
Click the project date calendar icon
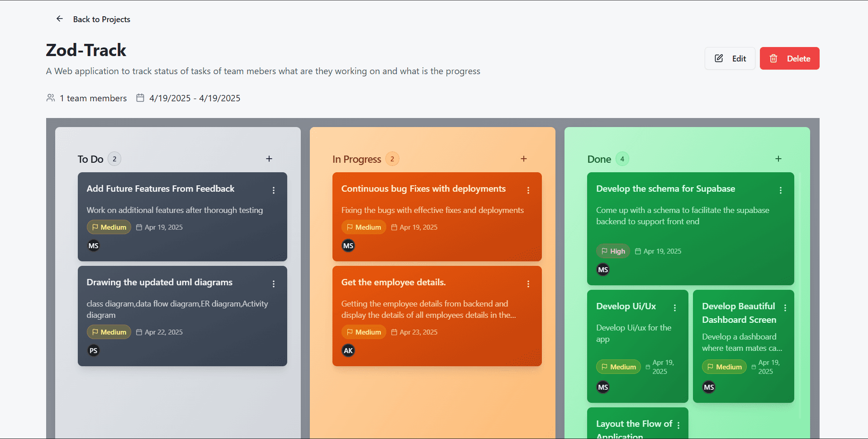coord(140,98)
